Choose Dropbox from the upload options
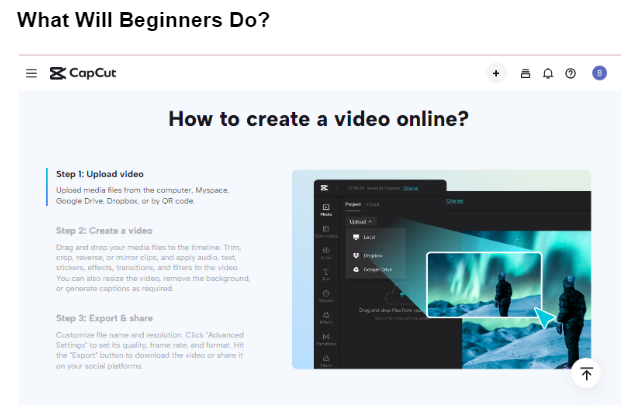This screenshot has width=635, height=415. (371, 256)
